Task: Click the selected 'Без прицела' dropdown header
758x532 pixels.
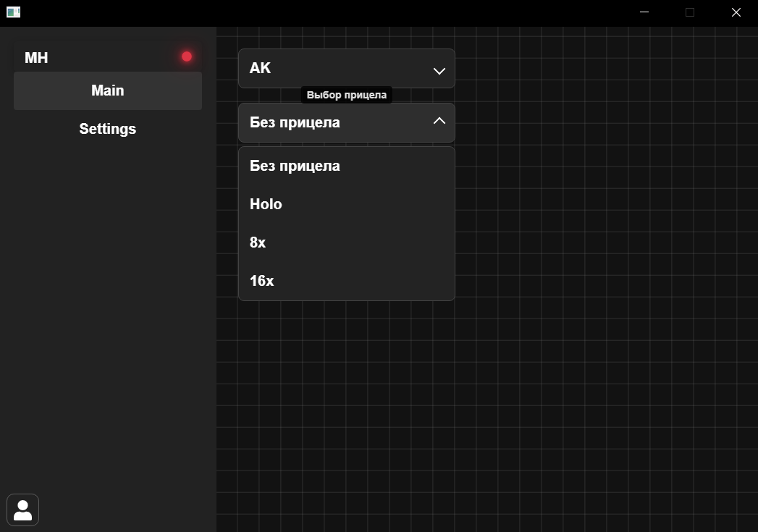Action: point(333,122)
